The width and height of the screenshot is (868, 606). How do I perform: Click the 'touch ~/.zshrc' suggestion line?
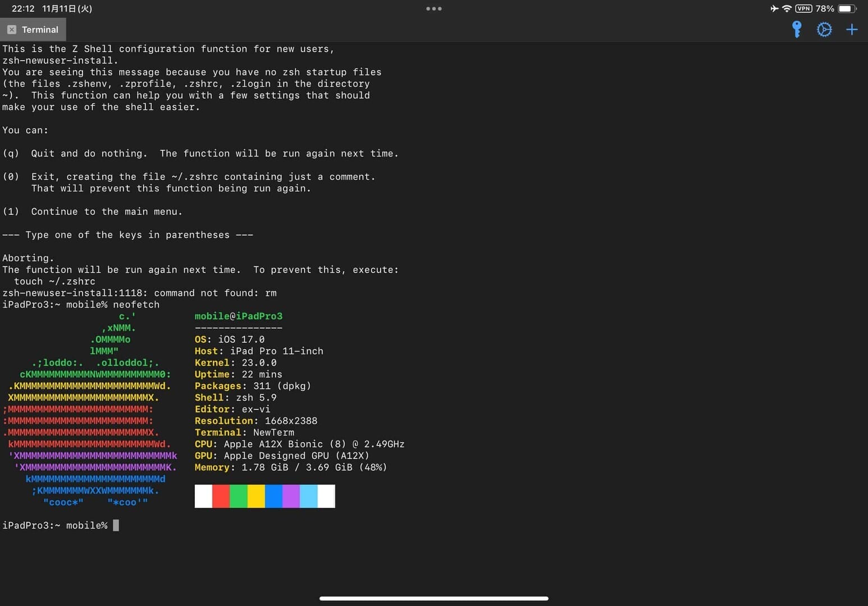(x=54, y=281)
